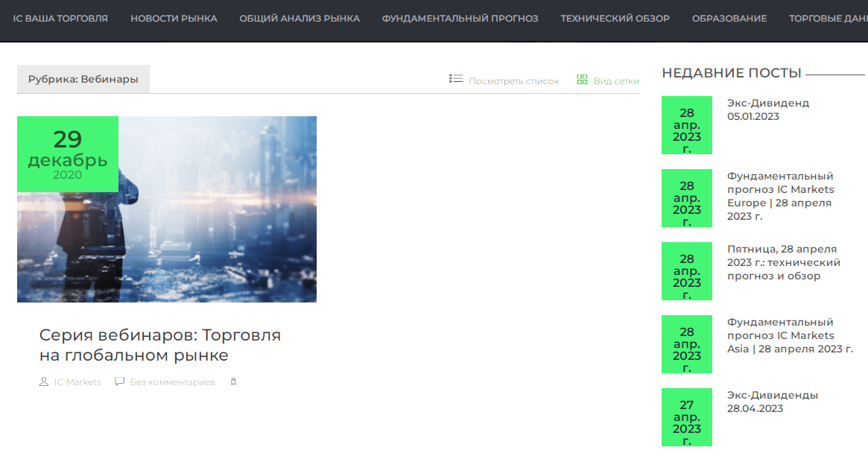Open Фундаментальный прогноз IC Markets Europe post
The height and width of the screenshot is (456, 868).
(781, 196)
